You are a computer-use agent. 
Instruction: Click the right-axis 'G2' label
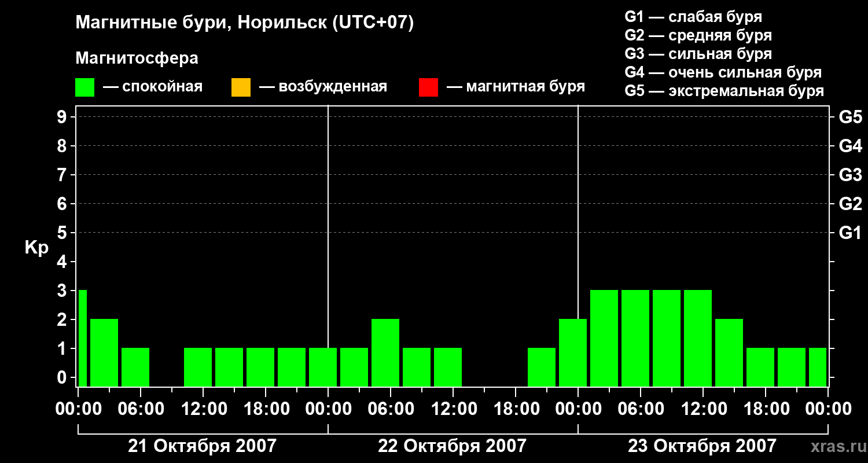click(851, 204)
